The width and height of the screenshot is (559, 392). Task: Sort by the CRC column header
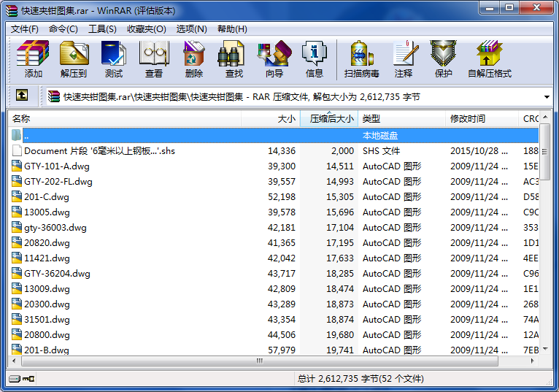coord(528,119)
